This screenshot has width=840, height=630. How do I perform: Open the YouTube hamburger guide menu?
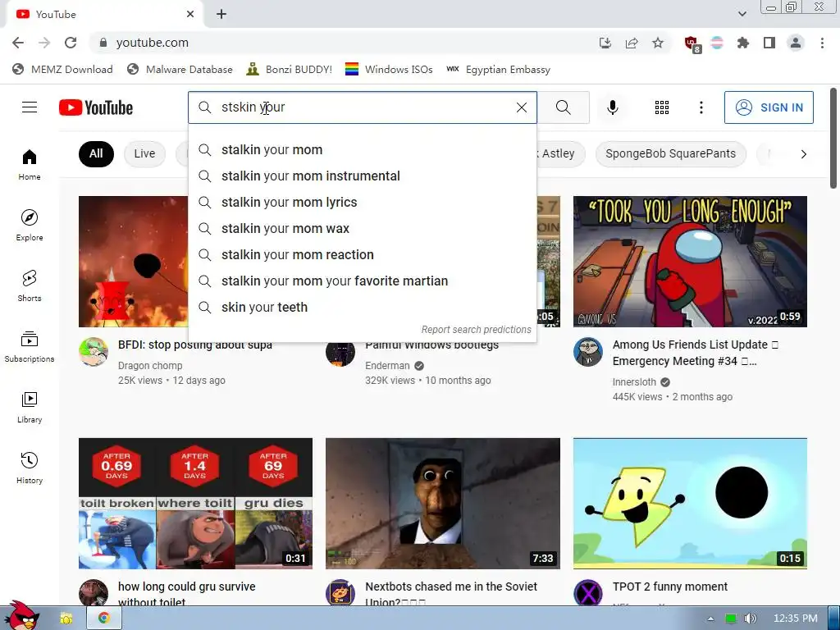coord(30,107)
